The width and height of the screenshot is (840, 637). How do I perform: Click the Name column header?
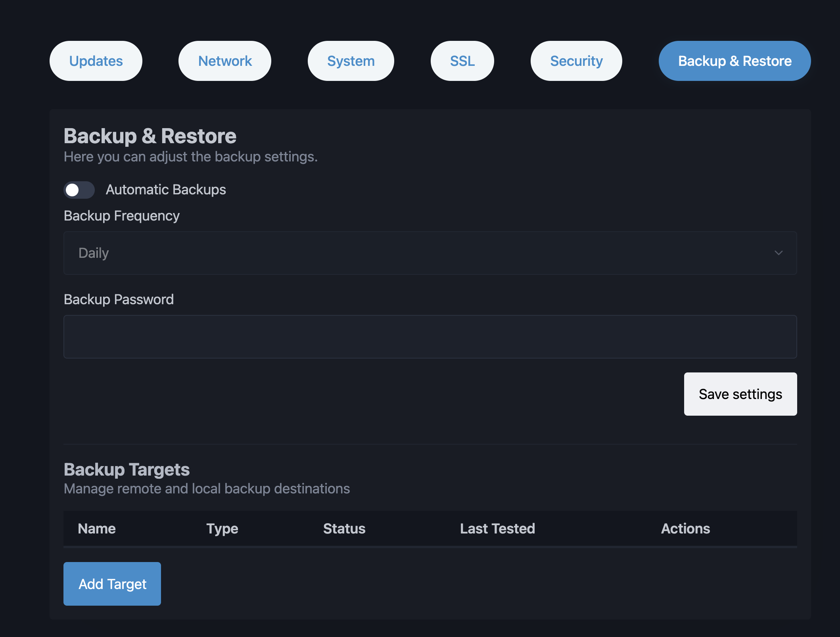tap(97, 528)
